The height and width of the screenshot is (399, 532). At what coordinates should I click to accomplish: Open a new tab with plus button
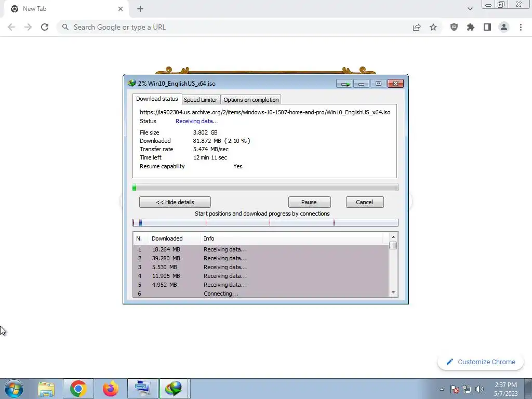click(140, 9)
